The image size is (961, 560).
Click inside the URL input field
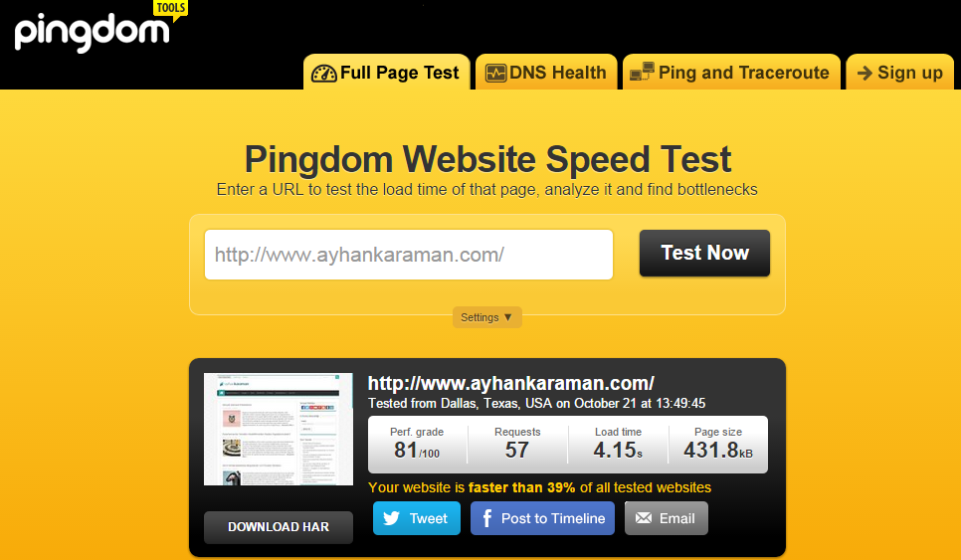pyautogui.click(x=409, y=255)
